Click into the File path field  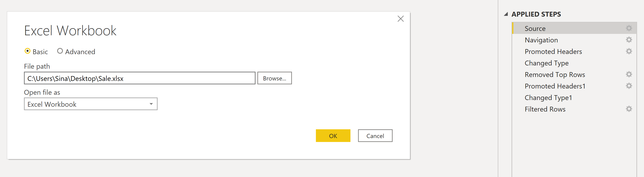pyautogui.click(x=139, y=78)
